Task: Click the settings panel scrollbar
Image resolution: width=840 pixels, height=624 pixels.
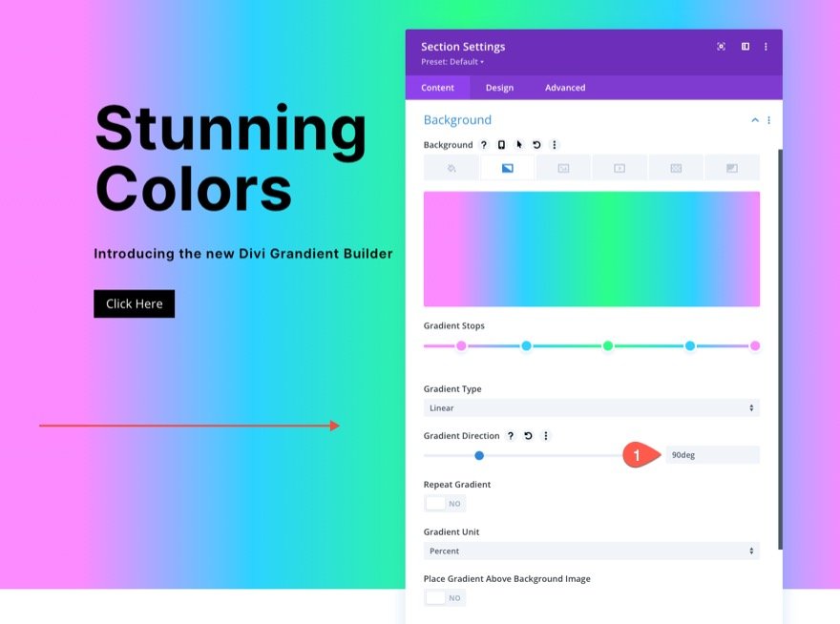Action: click(780, 349)
